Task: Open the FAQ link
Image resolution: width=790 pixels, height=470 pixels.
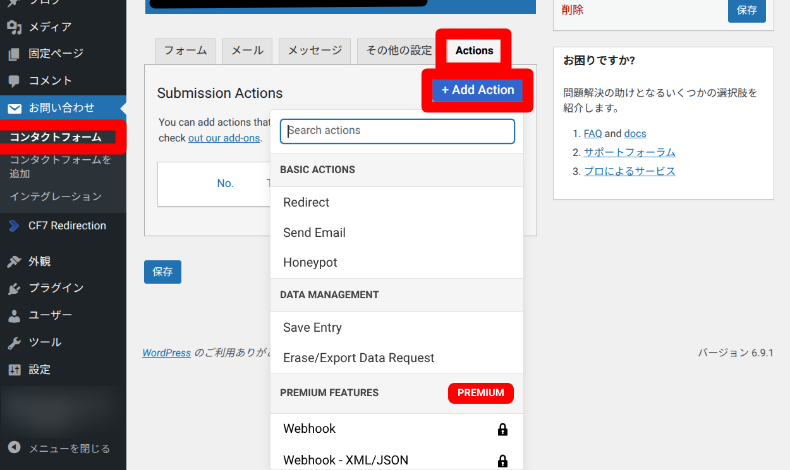Action: [x=592, y=133]
